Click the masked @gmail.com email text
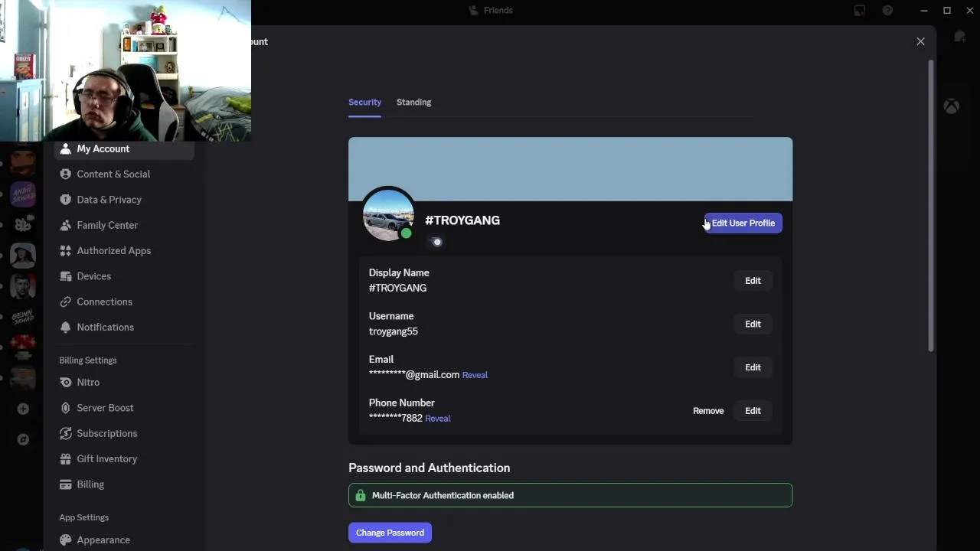 [x=414, y=375]
